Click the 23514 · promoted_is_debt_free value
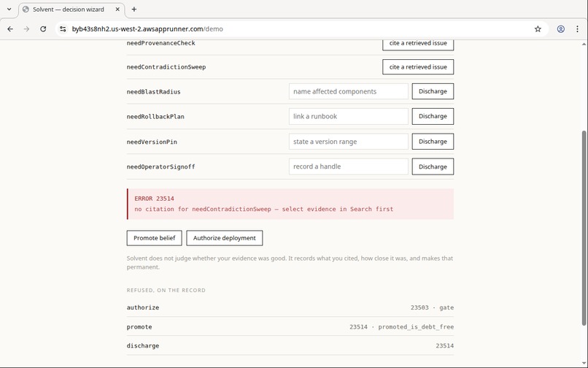 pyautogui.click(x=402, y=326)
